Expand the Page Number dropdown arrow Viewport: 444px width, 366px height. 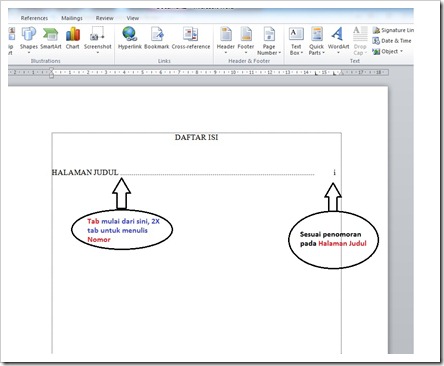tap(280, 53)
